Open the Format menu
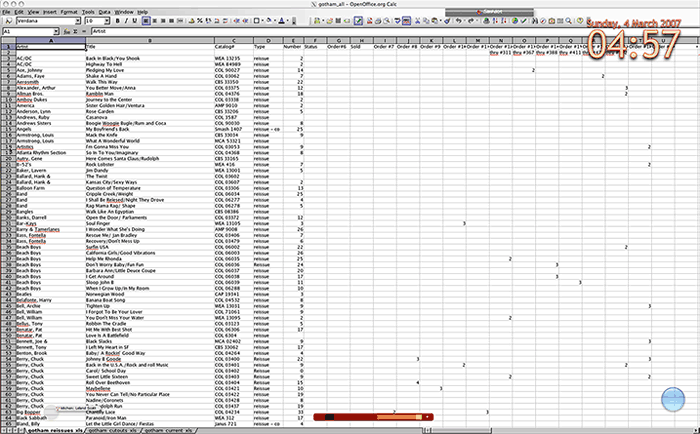 [69, 12]
